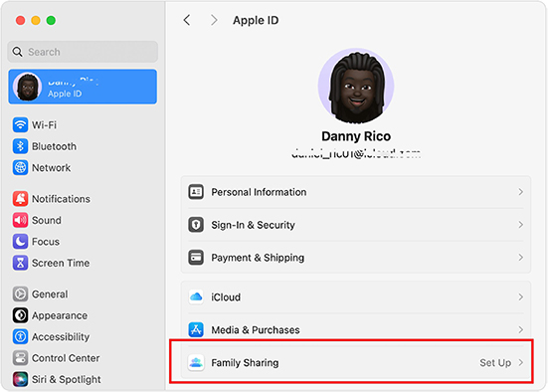Open the iCloud row label
Viewport: 548px width, 392px height.
[x=226, y=297]
